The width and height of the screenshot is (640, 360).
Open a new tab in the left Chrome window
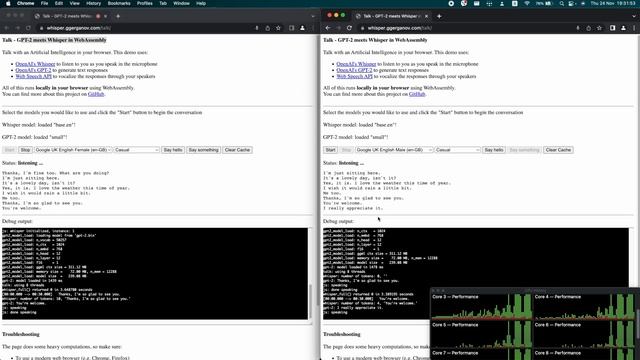118,16
